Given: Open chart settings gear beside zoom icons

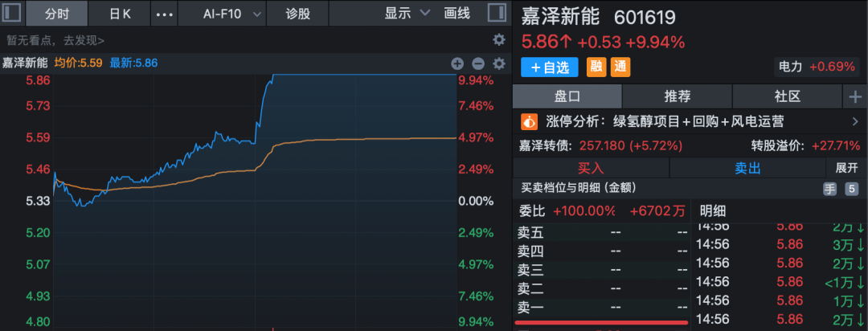Looking at the screenshot, I should coord(498,63).
